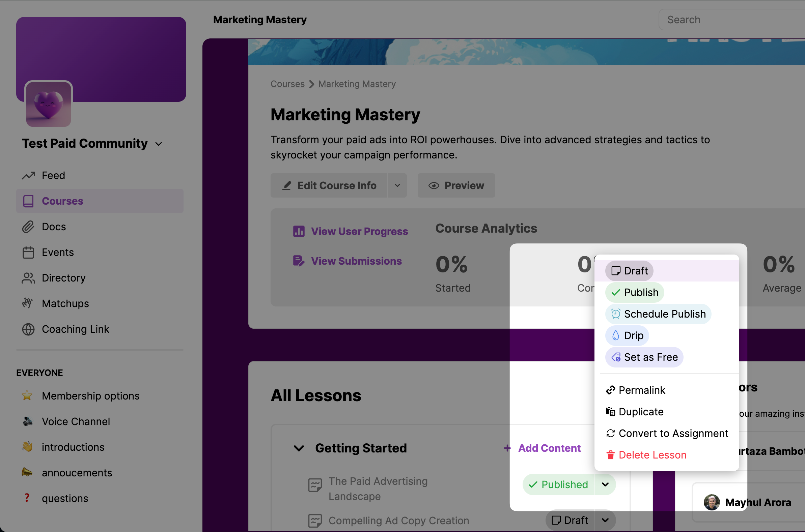The image size is (805, 532).
Task: Choose Publish status from lesson menu
Action: [635, 292]
